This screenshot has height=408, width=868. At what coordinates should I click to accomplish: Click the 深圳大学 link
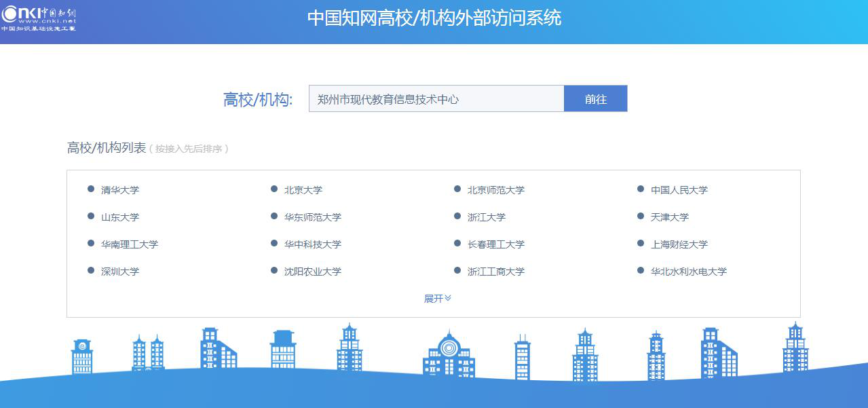click(120, 272)
